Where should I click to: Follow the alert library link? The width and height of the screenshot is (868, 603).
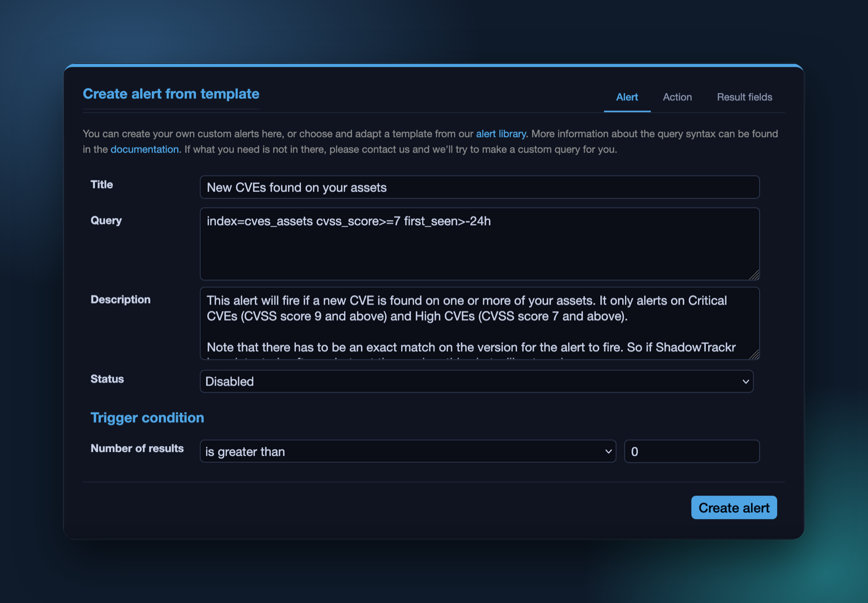[x=501, y=134]
